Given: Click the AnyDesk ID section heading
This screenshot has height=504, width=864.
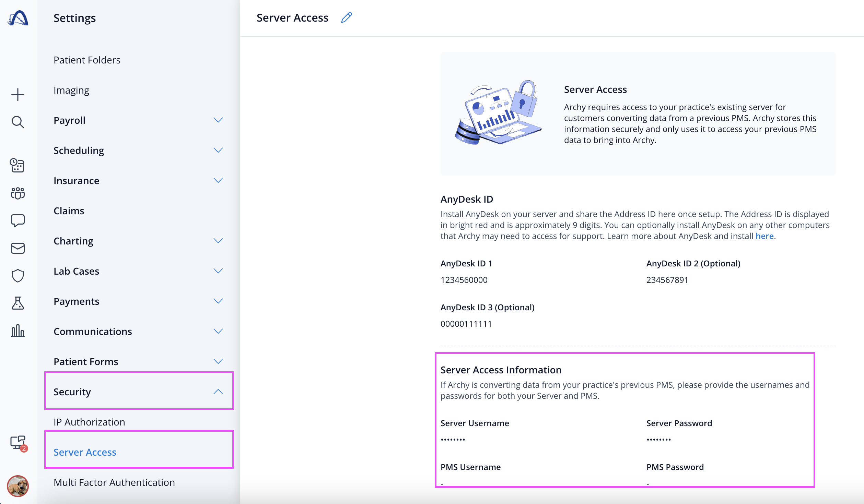Looking at the screenshot, I should [x=467, y=199].
